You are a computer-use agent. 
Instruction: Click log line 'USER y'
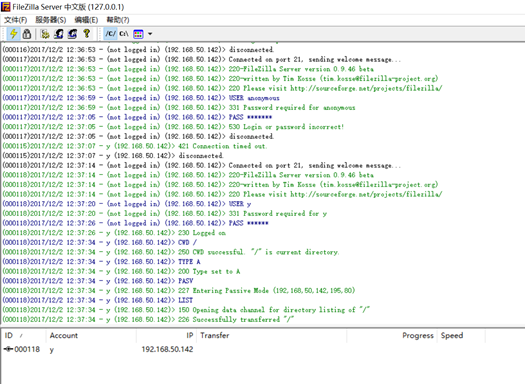(x=127, y=204)
